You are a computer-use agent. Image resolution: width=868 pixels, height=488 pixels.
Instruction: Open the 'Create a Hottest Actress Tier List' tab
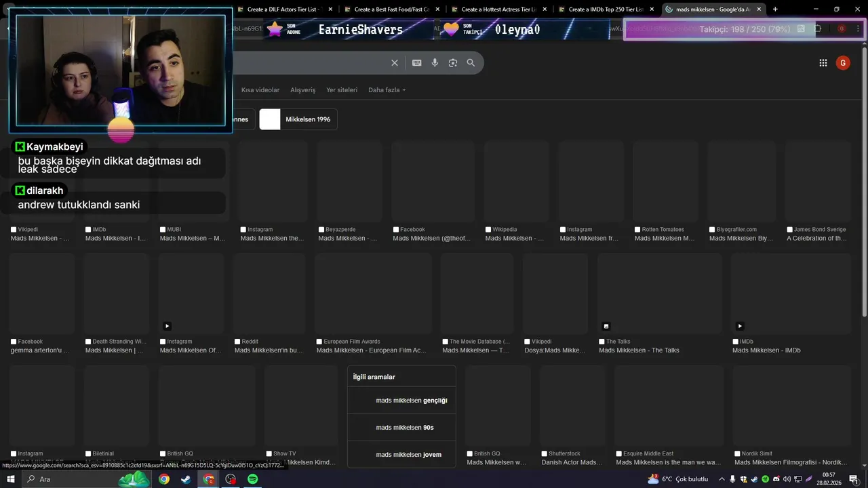[x=498, y=9]
